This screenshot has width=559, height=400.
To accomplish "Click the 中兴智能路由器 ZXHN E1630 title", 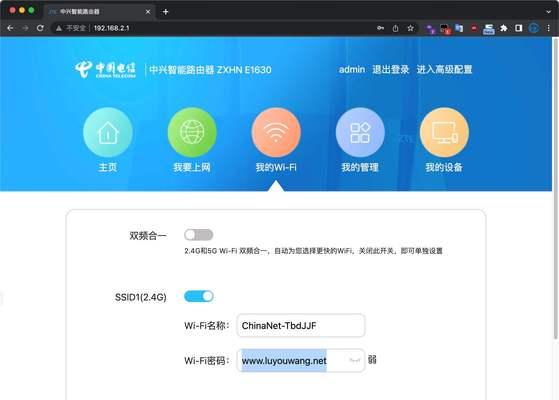I will coord(210,70).
